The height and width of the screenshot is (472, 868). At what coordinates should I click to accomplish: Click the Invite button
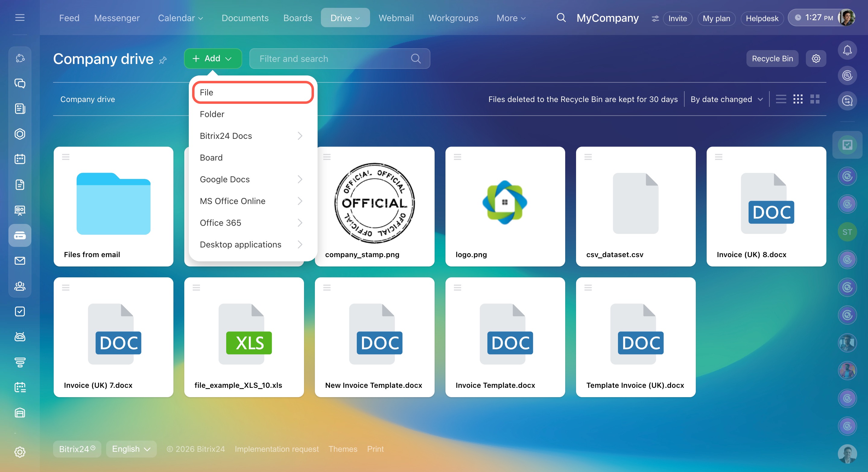677,18
